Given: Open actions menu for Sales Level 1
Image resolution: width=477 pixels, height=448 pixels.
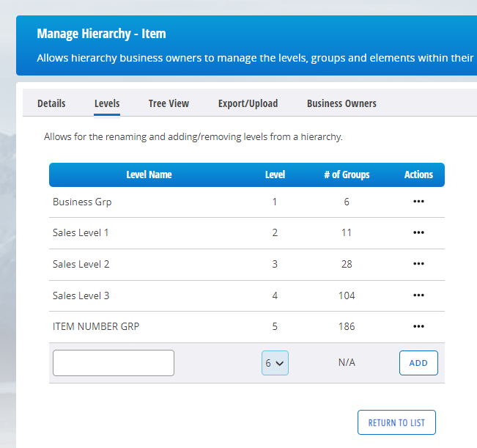Looking at the screenshot, I should (x=418, y=232).
